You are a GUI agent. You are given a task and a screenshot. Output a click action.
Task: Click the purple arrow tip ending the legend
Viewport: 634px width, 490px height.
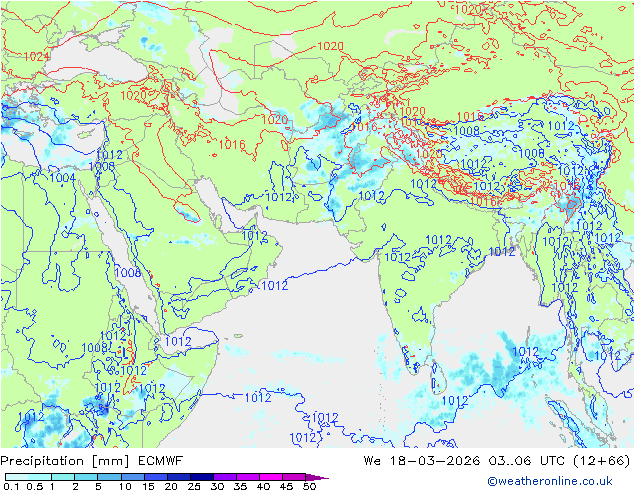click(x=317, y=478)
